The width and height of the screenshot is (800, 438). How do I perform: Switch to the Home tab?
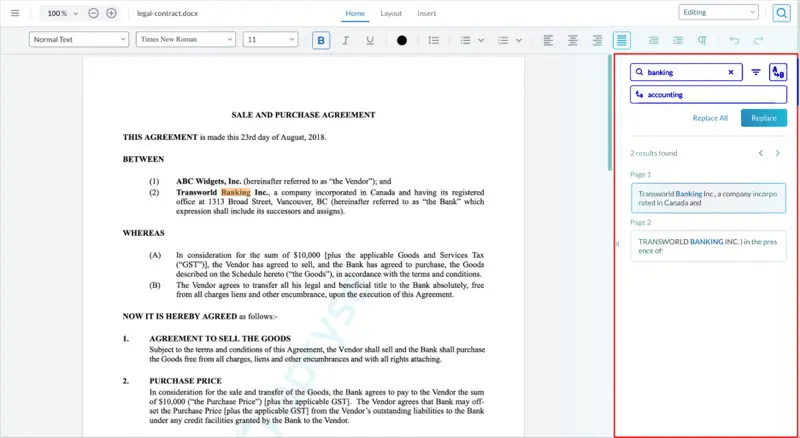(355, 14)
